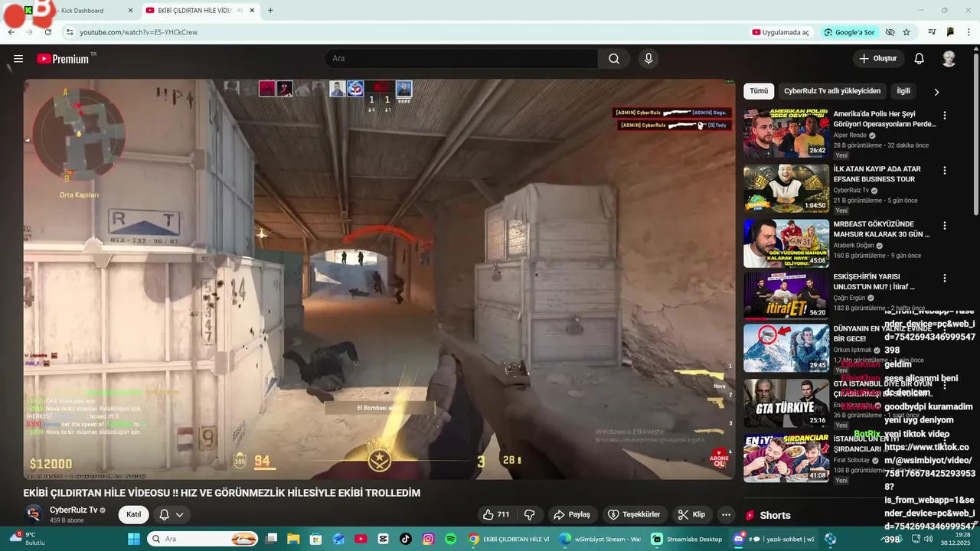
Task: Open CyberRulz Tv channel avatar
Action: [34, 514]
